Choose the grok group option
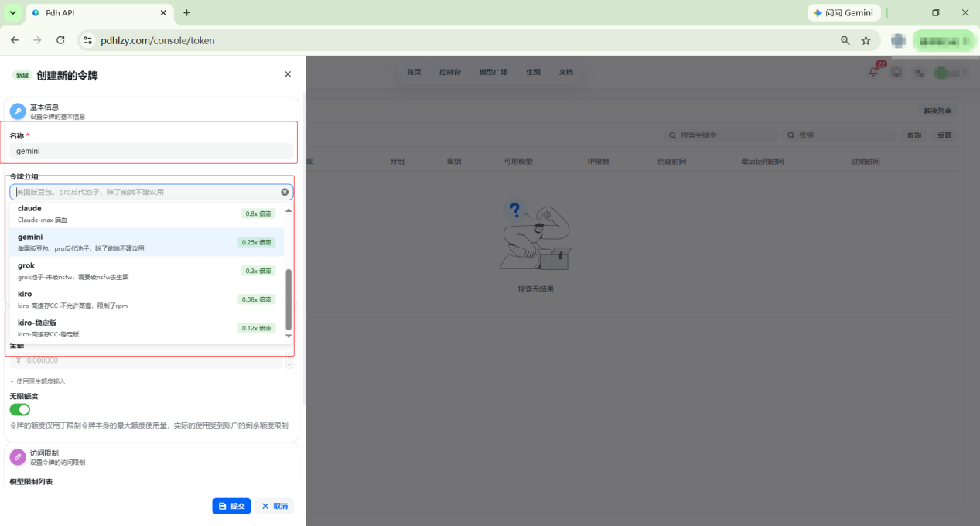 click(147, 271)
